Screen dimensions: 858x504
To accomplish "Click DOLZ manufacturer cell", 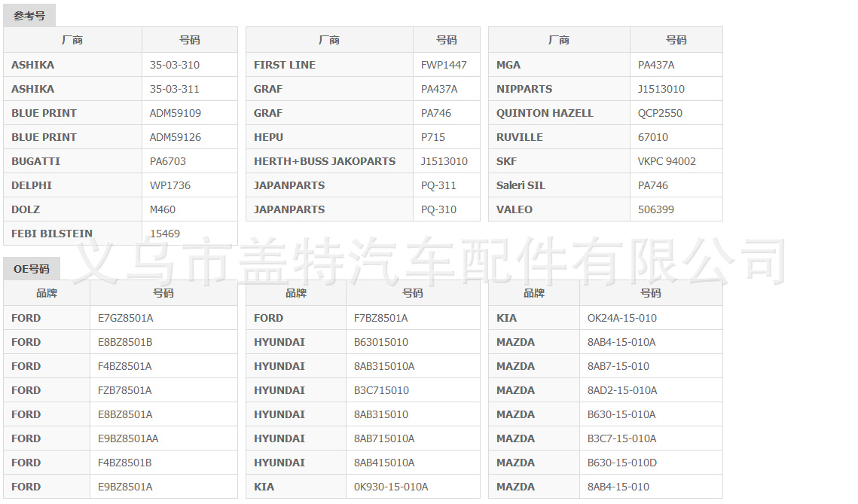I will [73, 209].
